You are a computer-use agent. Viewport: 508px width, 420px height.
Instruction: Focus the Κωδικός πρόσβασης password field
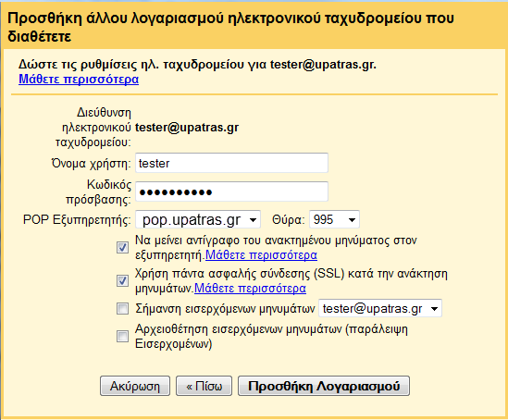pyautogui.click(x=231, y=191)
